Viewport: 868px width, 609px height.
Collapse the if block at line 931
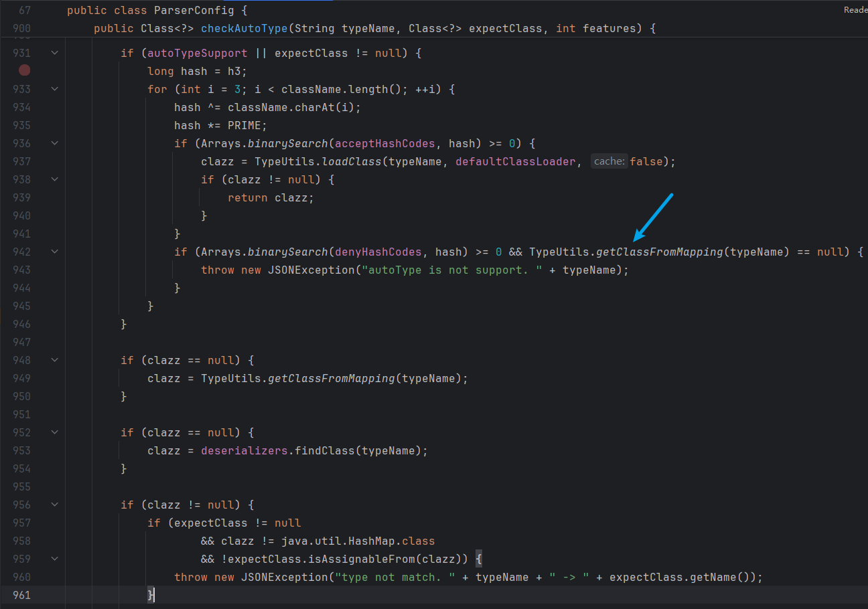pyautogui.click(x=54, y=52)
